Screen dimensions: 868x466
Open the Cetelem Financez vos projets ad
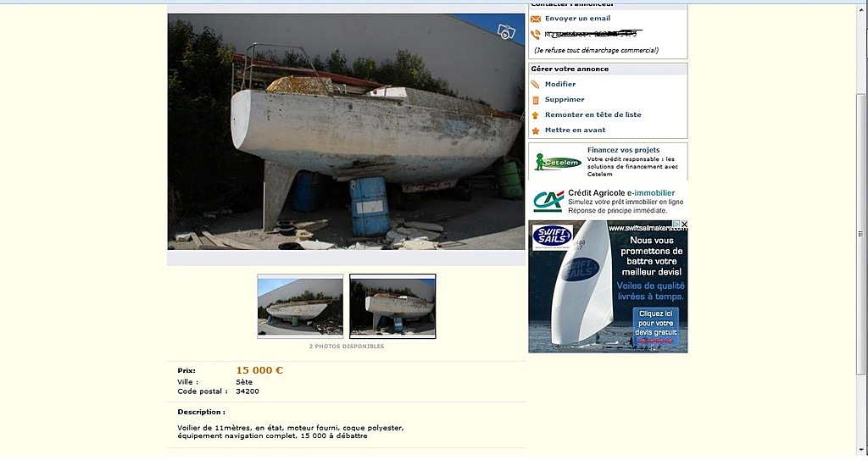(608, 161)
